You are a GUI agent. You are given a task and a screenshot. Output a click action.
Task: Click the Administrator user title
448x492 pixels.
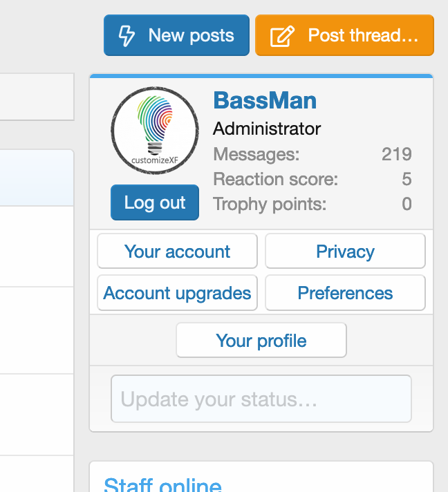(267, 129)
